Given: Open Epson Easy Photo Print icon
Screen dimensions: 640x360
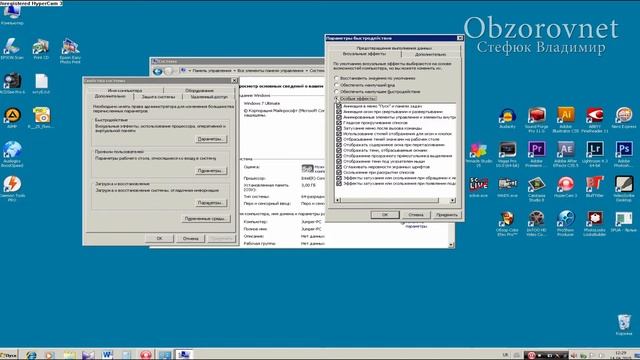Looking at the screenshot, I should (x=70, y=51).
